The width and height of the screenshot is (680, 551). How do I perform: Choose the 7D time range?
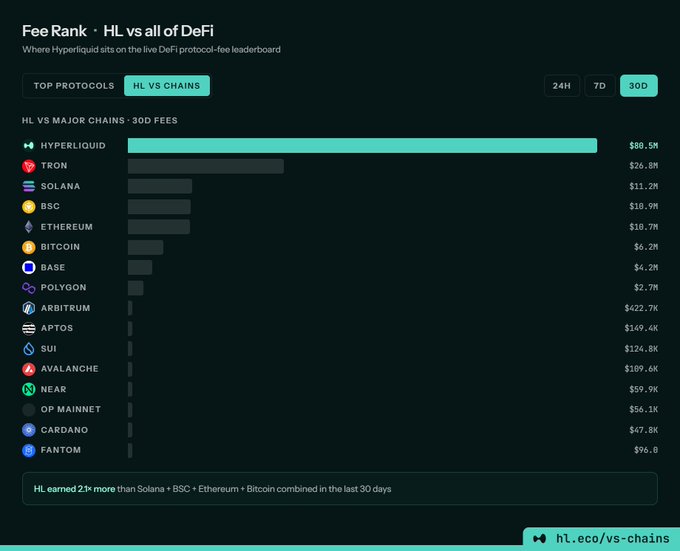(600, 86)
